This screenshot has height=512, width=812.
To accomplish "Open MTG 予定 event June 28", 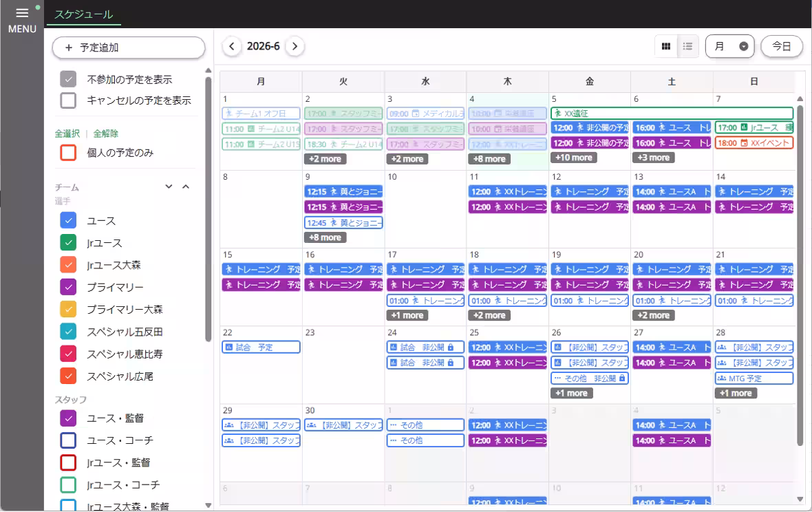I will tap(754, 378).
